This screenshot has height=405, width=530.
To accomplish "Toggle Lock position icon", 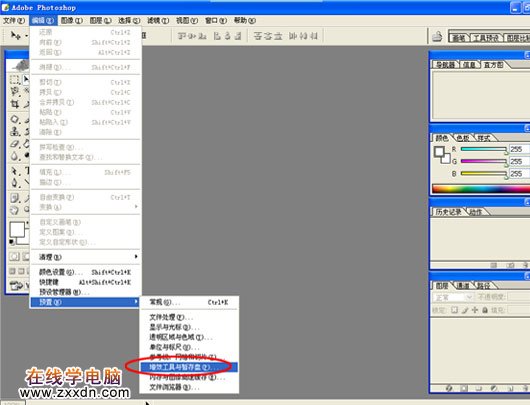I will [475, 310].
